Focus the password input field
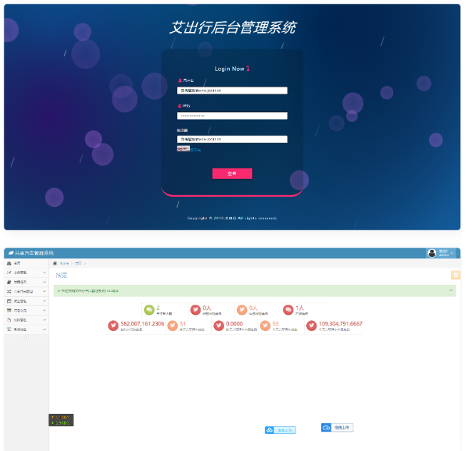The height and width of the screenshot is (451, 476). tap(232, 116)
